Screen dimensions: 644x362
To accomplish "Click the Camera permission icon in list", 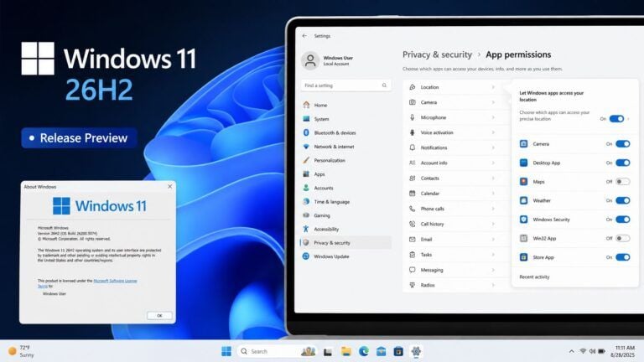I will pyautogui.click(x=413, y=102).
